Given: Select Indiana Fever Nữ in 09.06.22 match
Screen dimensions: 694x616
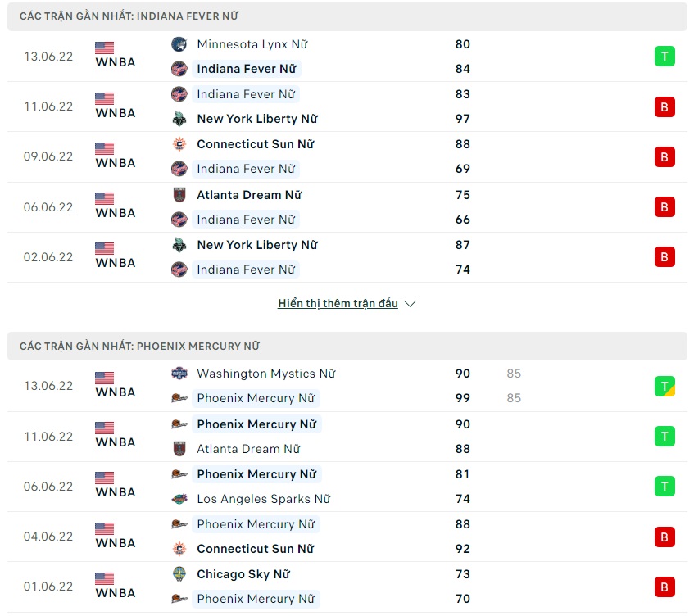Looking at the screenshot, I should (x=246, y=169).
